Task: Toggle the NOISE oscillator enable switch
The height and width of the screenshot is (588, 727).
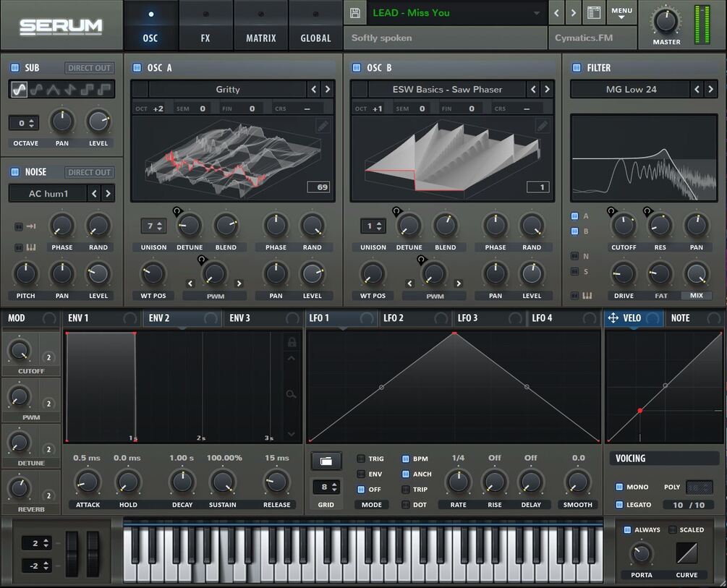Action: (15, 172)
